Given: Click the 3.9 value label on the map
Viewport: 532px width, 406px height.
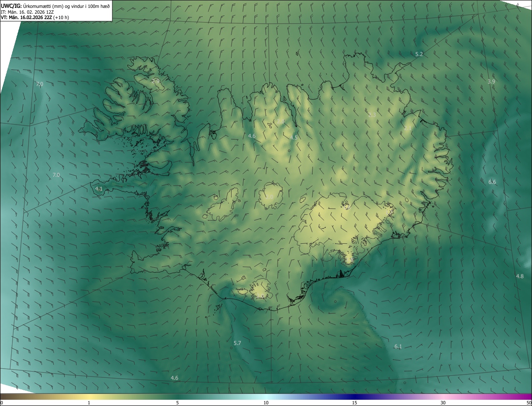Looking at the screenshot, I should [x=491, y=82].
